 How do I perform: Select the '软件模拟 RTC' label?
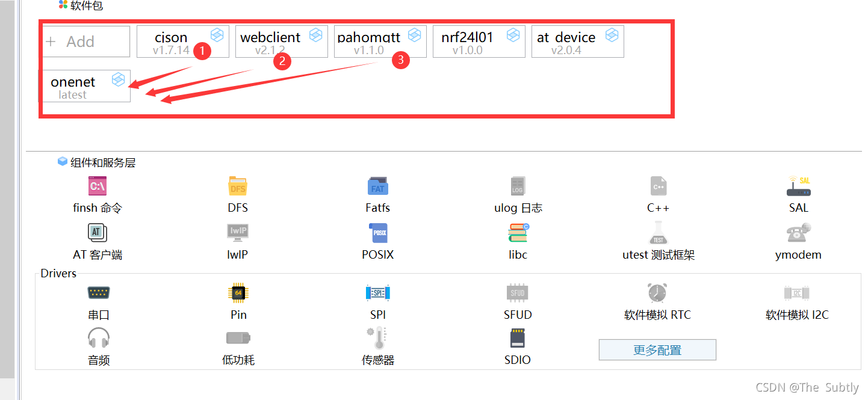point(657,315)
